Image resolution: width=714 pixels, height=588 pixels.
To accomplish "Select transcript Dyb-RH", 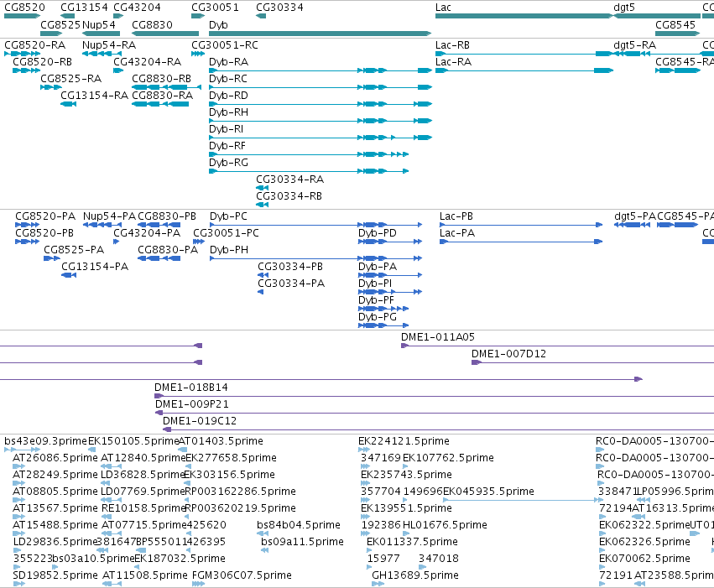I will [x=228, y=112].
